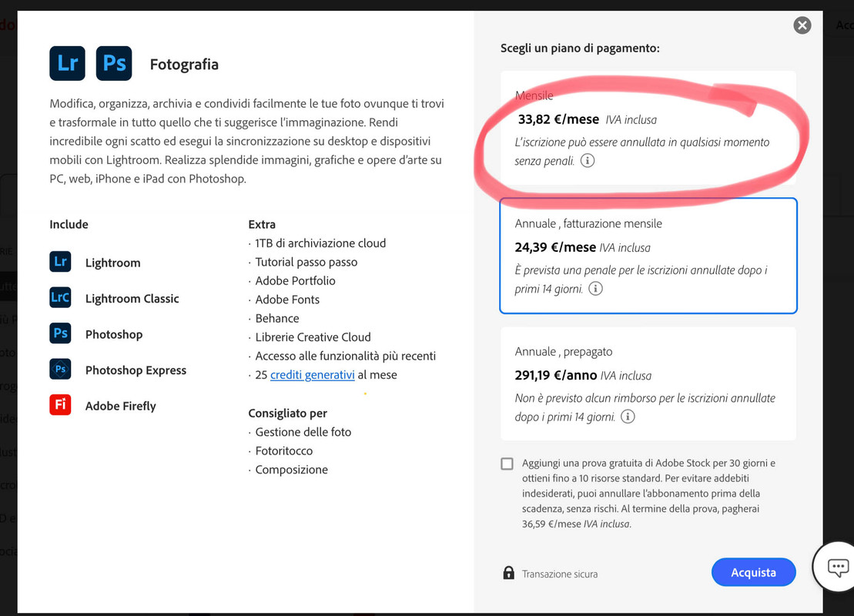854x616 pixels.
Task: Click Transazione sicura label
Action: [x=559, y=574]
